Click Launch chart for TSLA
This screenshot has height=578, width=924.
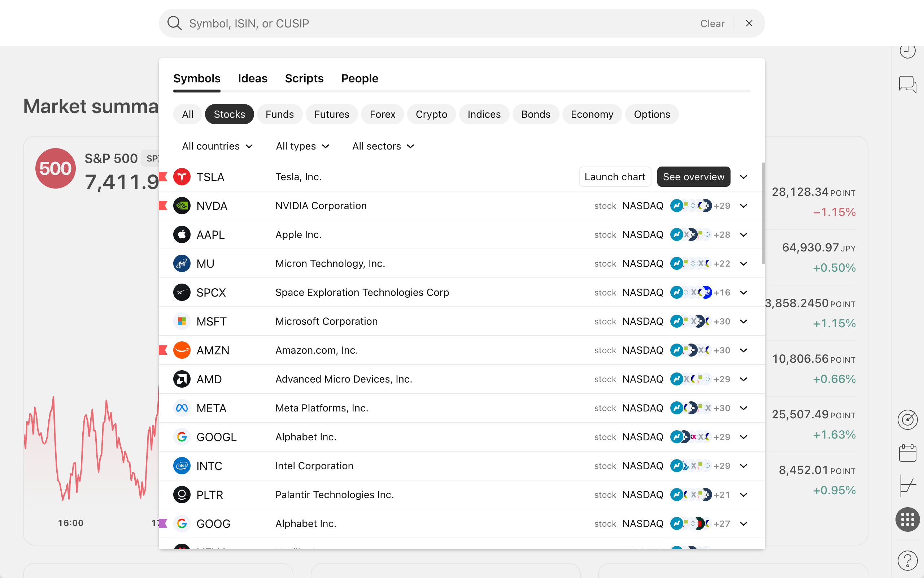[x=615, y=177]
